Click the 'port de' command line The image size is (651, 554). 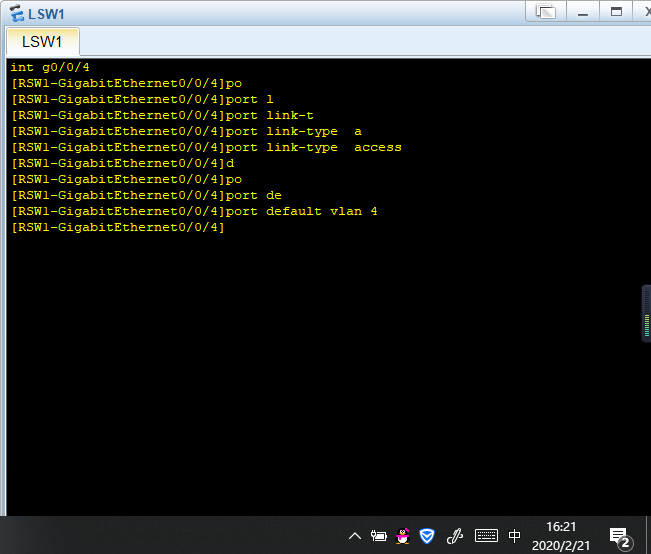147,195
